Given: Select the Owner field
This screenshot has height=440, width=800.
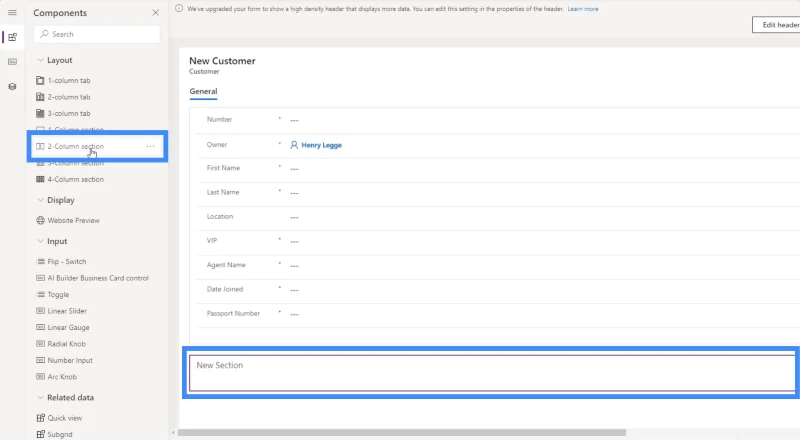Looking at the screenshot, I should pos(498,145).
